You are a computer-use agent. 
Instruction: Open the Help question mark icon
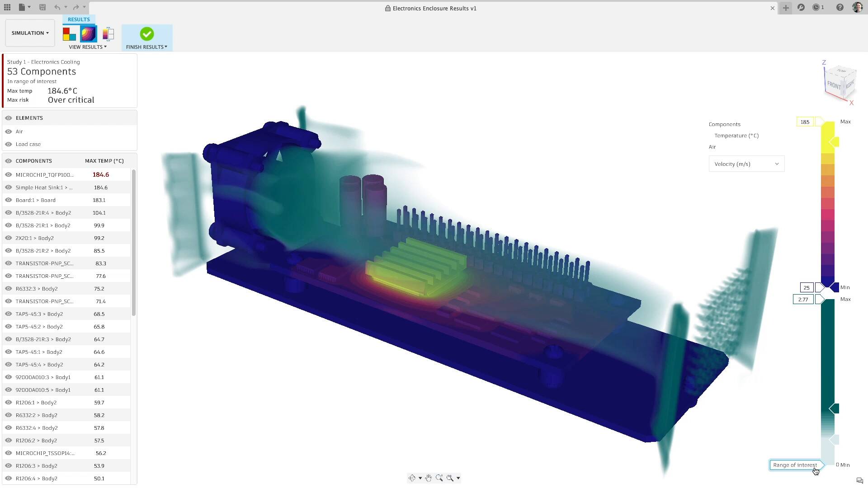pos(840,8)
